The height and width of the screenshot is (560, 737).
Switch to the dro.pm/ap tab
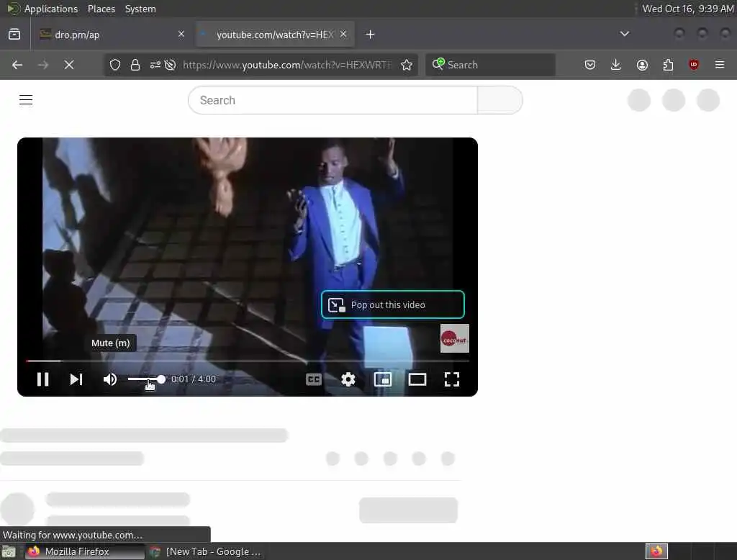click(x=113, y=35)
